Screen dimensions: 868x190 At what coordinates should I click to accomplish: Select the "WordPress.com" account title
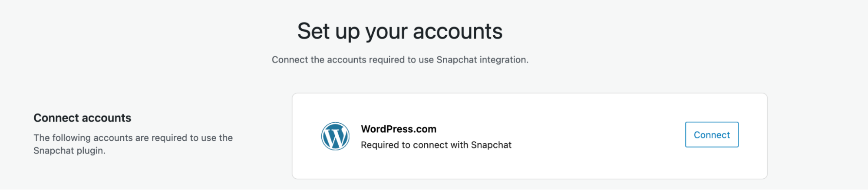[x=398, y=129]
